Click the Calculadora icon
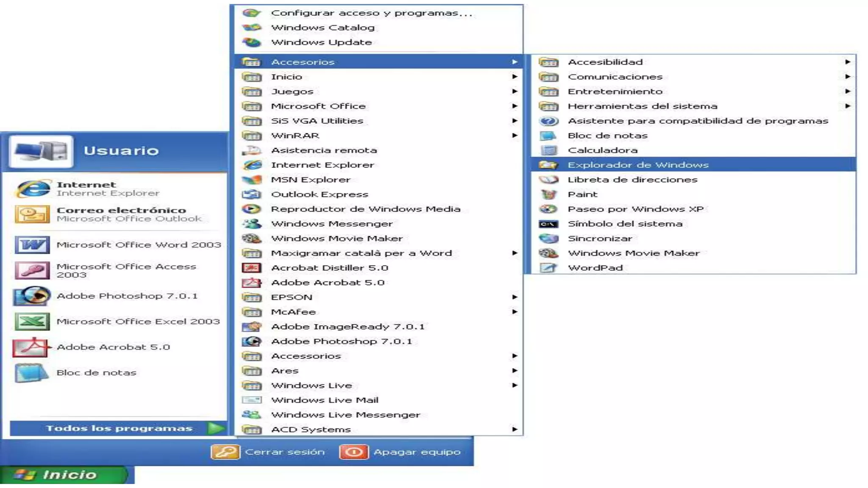The image size is (868, 488). tap(548, 150)
